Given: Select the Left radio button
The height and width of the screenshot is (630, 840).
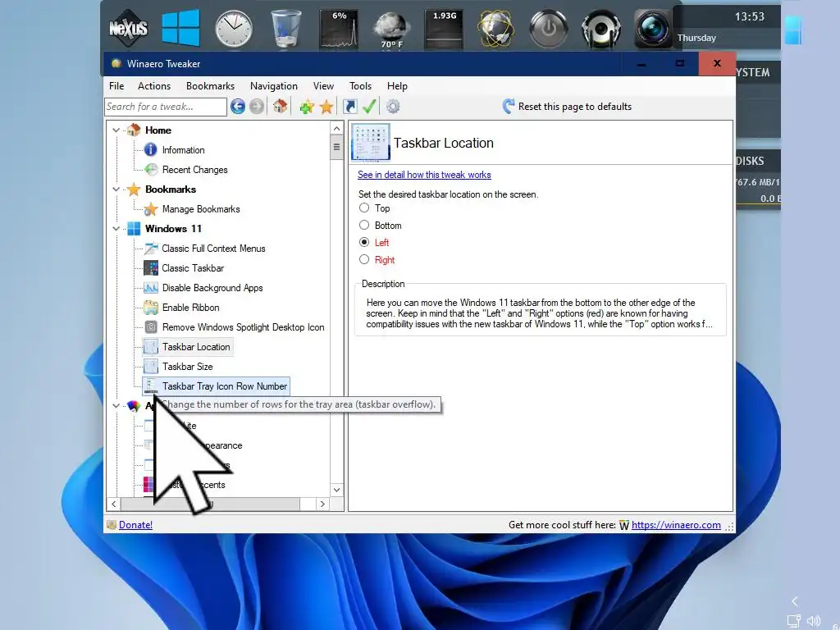Looking at the screenshot, I should click(364, 242).
